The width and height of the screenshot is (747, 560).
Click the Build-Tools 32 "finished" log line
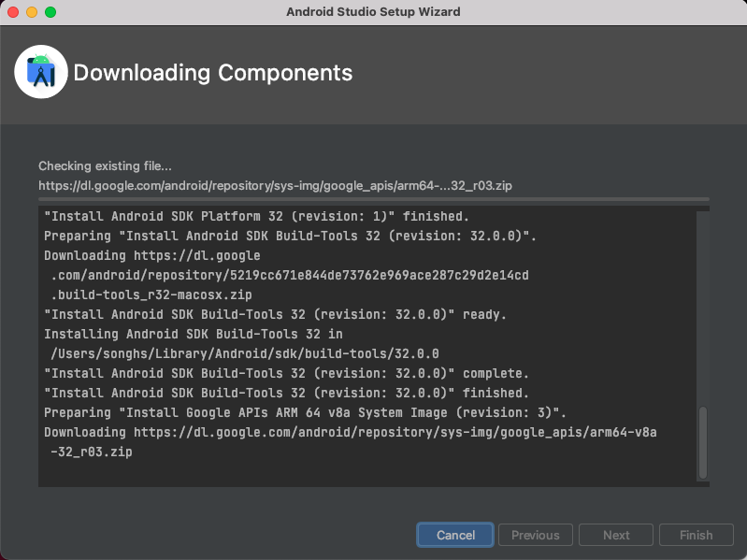click(x=286, y=393)
